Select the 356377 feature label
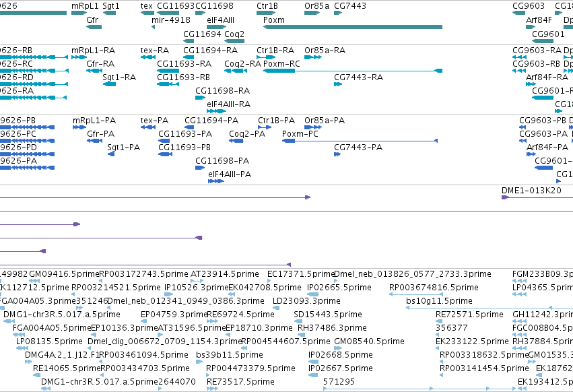Image resolution: width=573 pixels, height=392 pixels. pyautogui.click(x=451, y=329)
